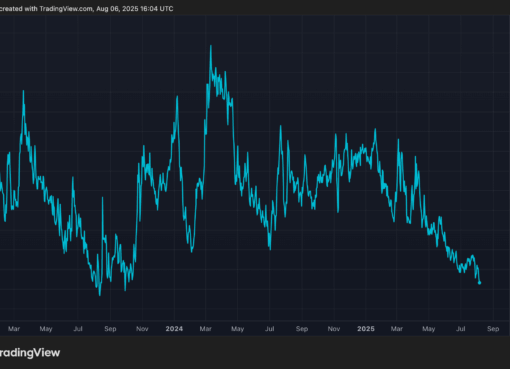Image resolution: width=510 pixels, height=369 pixels.
Task: Click the Mar axis label right after 2024
Action: (x=206, y=329)
